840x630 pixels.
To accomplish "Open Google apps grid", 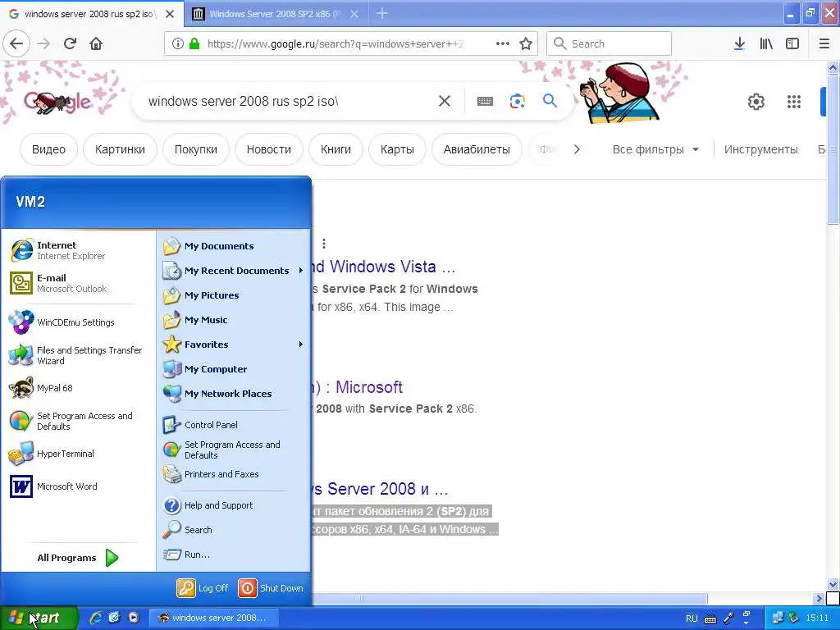I will point(793,101).
